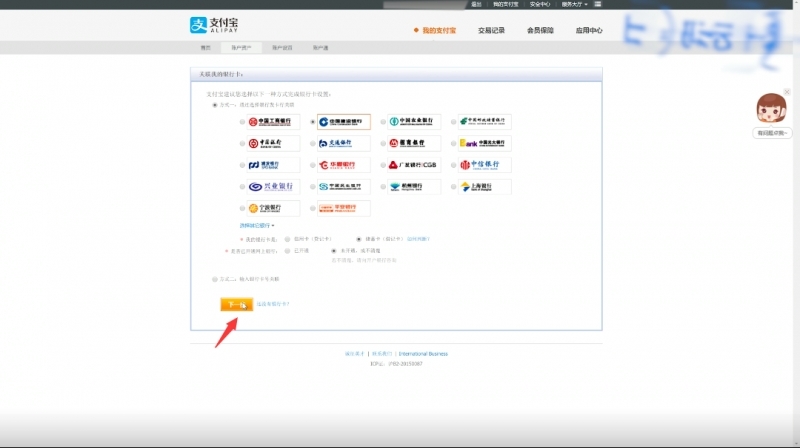Go to the 账户资产 sub-navigation tab
800x448 pixels.
[241, 47]
